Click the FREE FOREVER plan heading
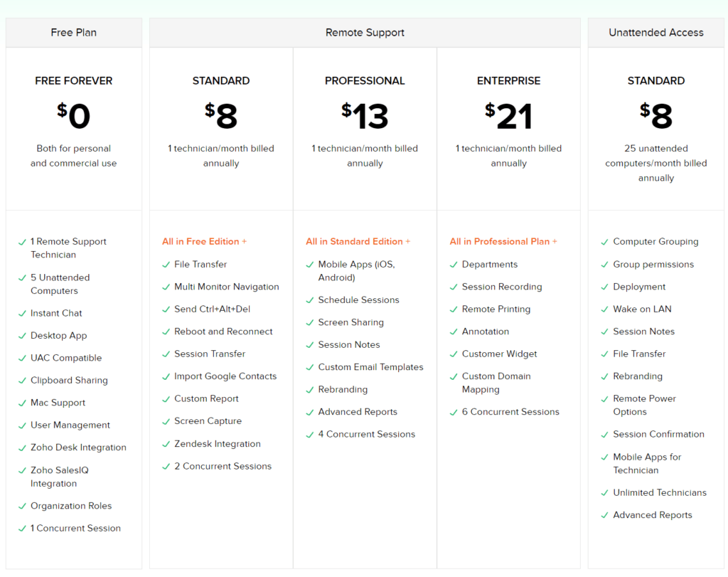This screenshot has height=577, width=728. coord(74,81)
